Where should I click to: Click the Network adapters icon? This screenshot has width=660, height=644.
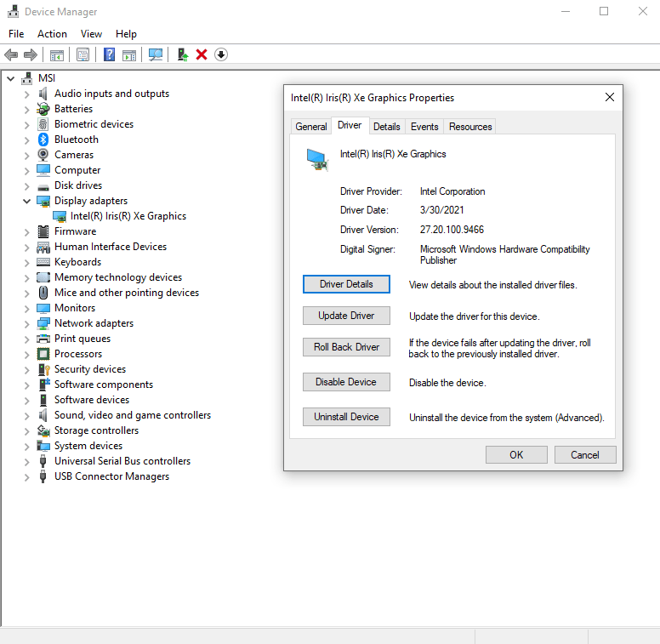[43, 323]
